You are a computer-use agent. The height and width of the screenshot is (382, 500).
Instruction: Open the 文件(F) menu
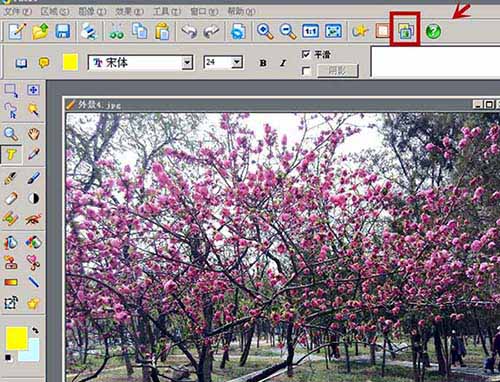pyautogui.click(x=18, y=12)
